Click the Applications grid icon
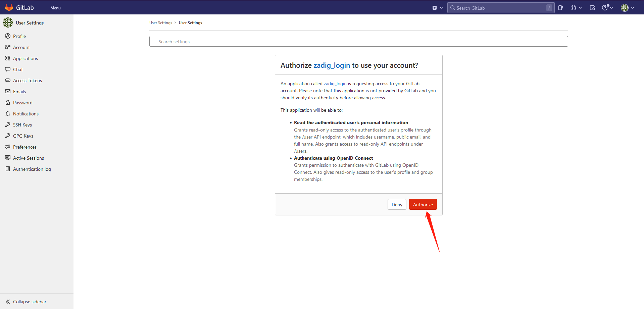Viewport: 644px width, 309px height. tap(8, 58)
